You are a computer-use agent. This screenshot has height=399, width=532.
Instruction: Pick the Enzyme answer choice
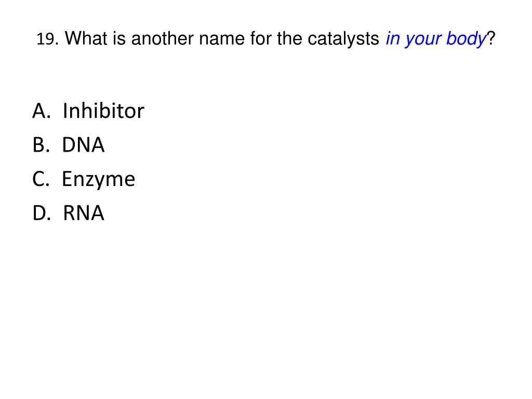[x=98, y=179]
